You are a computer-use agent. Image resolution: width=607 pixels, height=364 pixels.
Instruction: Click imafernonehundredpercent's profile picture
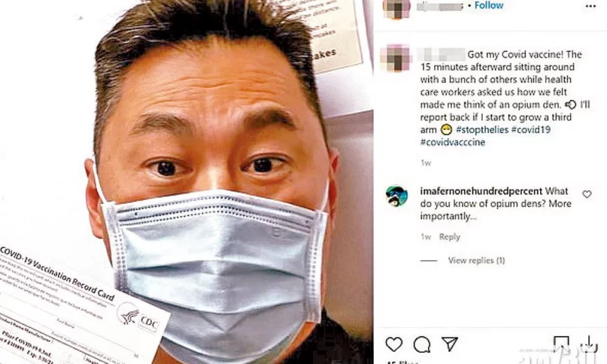pyautogui.click(x=397, y=196)
